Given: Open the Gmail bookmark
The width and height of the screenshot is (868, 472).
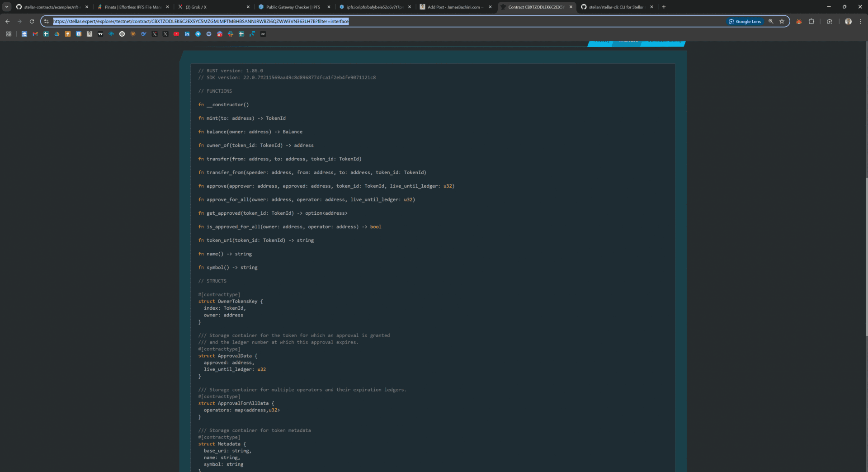Looking at the screenshot, I should pos(35,34).
